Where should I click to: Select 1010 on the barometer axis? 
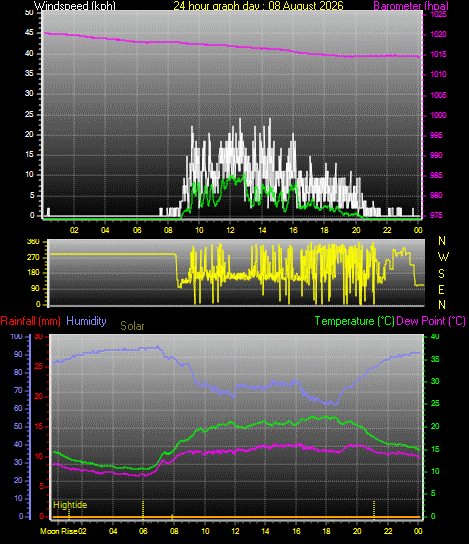438,74
